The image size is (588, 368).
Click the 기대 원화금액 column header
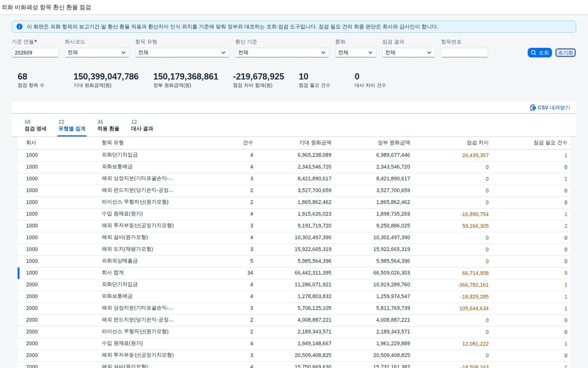click(x=315, y=143)
